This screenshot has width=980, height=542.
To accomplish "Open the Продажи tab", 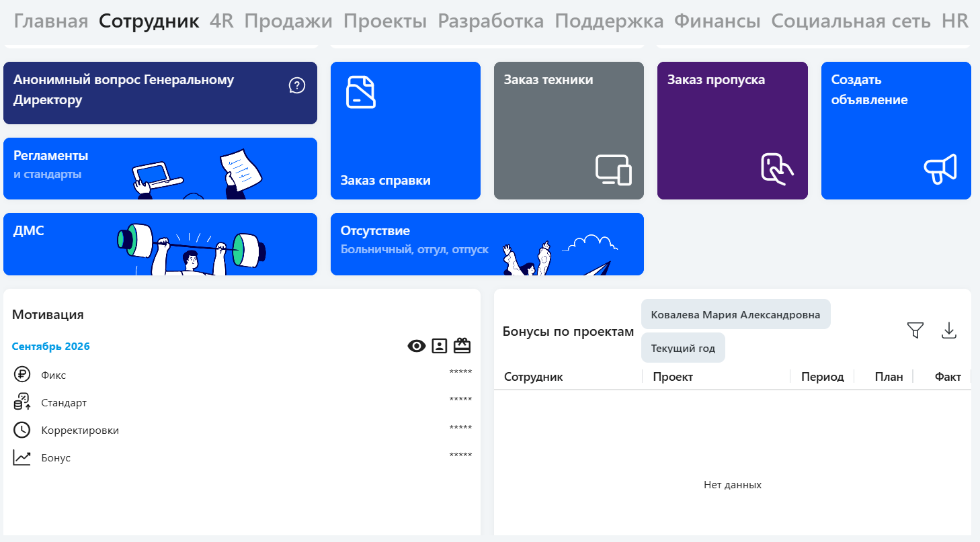I will pyautogui.click(x=288, y=21).
